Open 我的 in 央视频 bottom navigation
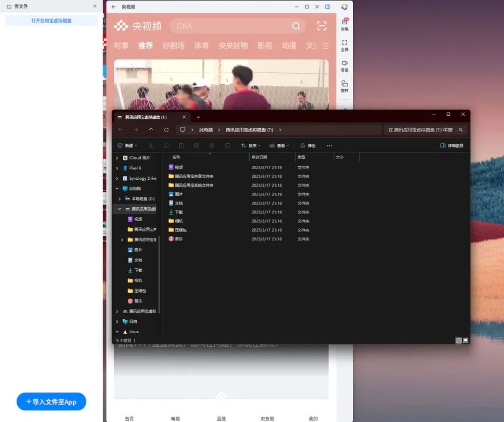This screenshot has width=504, height=422. [314, 418]
